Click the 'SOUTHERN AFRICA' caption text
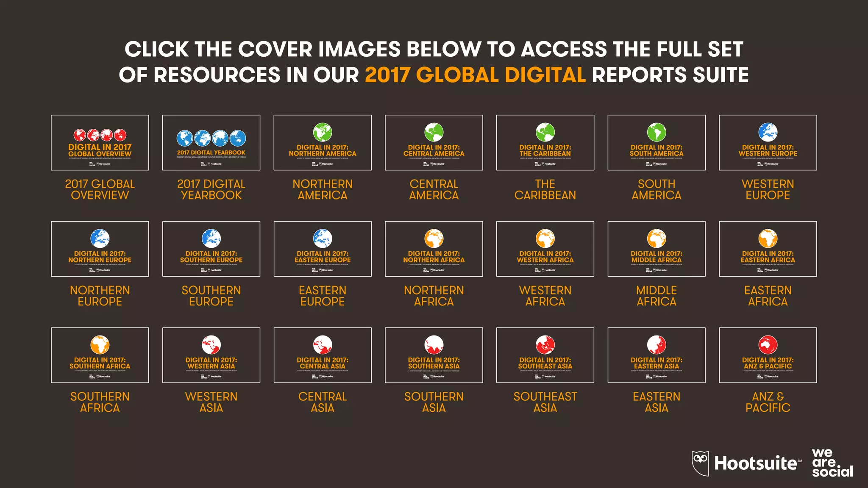The image size is (868, 488). point(100,402)
